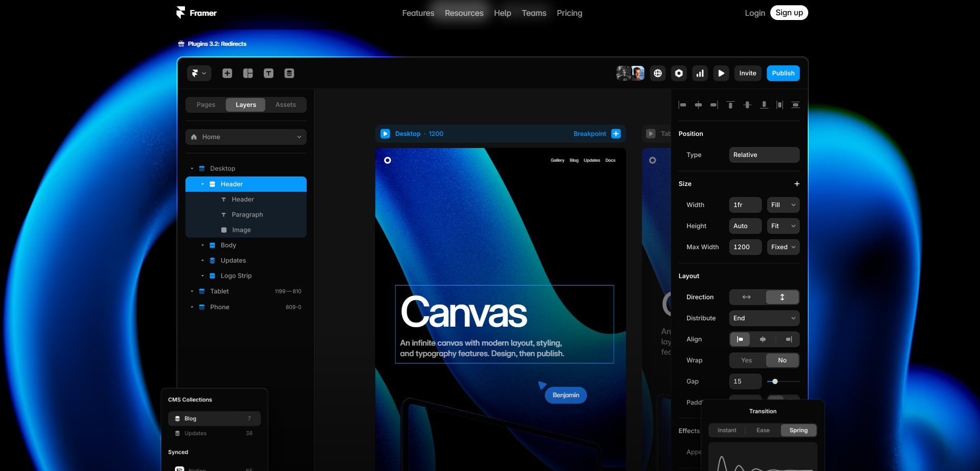980x471 pixels.
Task: Click the globe site settings icon
Action: pyautogui.click(x=658, y=73)
